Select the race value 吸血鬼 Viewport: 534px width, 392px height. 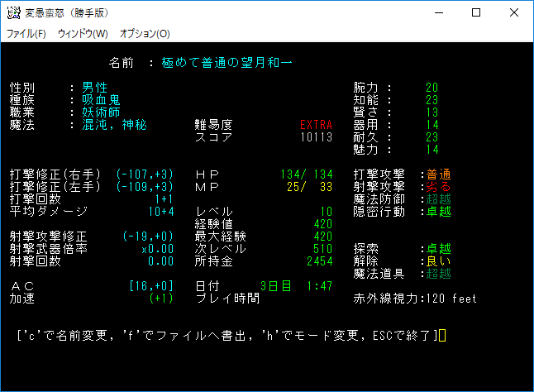98,100
